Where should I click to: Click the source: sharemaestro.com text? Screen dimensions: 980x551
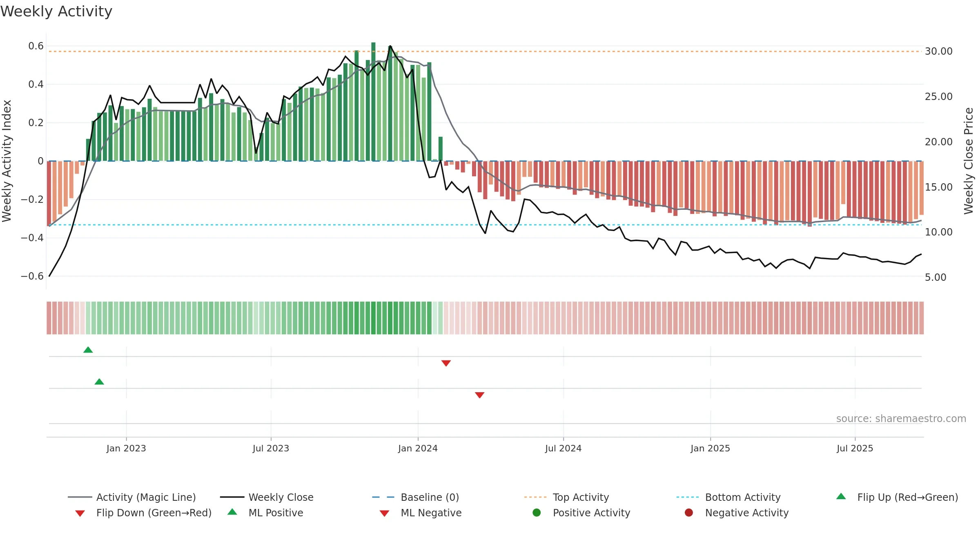(901, 419)
